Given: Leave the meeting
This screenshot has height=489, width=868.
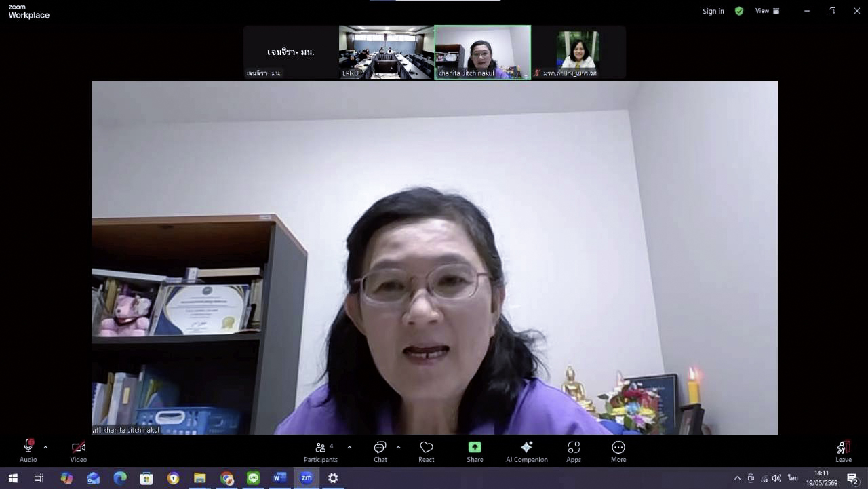Looking at the screenshot, I should click(844, 451).
